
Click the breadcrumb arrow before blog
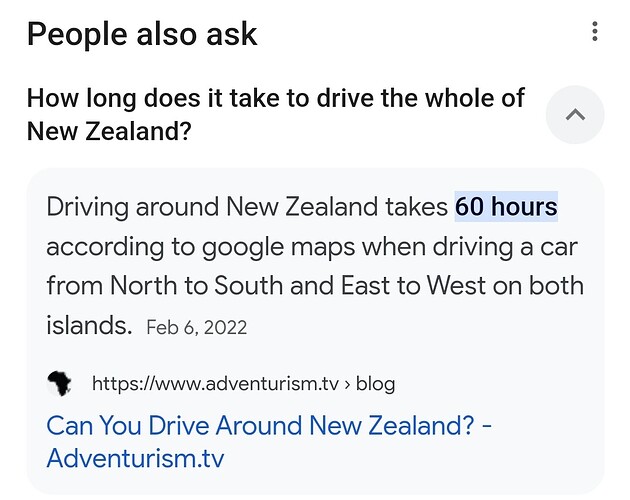348,384
